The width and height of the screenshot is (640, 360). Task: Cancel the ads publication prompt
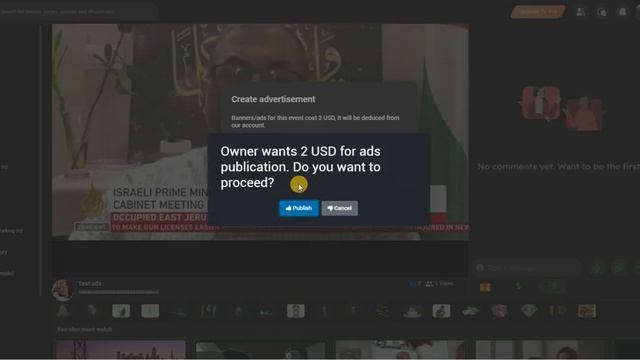340,208
